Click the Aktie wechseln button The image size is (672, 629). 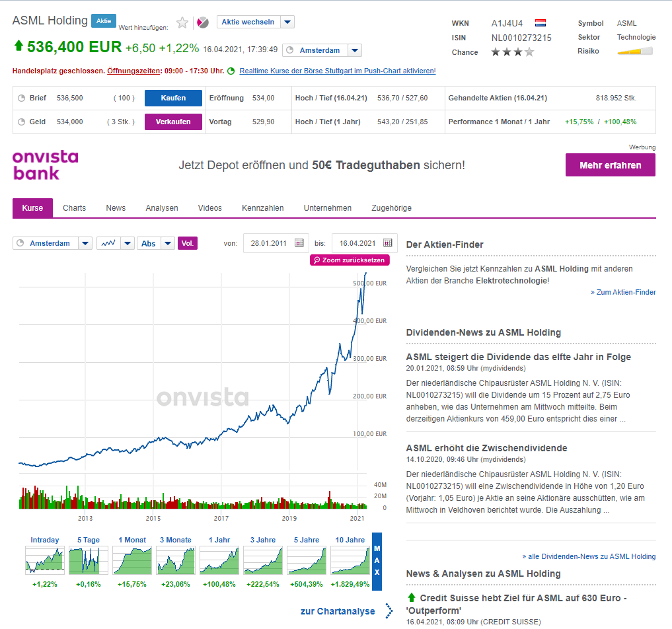[x=248, y=22]
